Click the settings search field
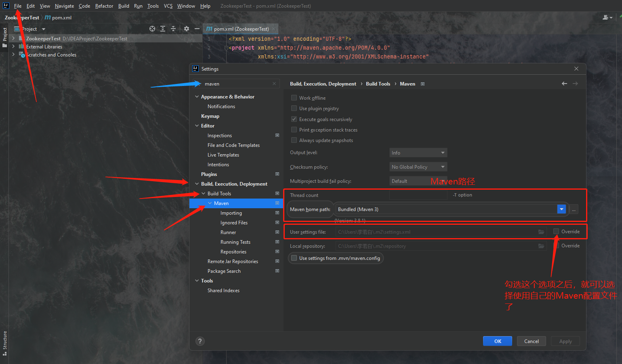This screenshot has height=364, width=622. tap(236, 84)
